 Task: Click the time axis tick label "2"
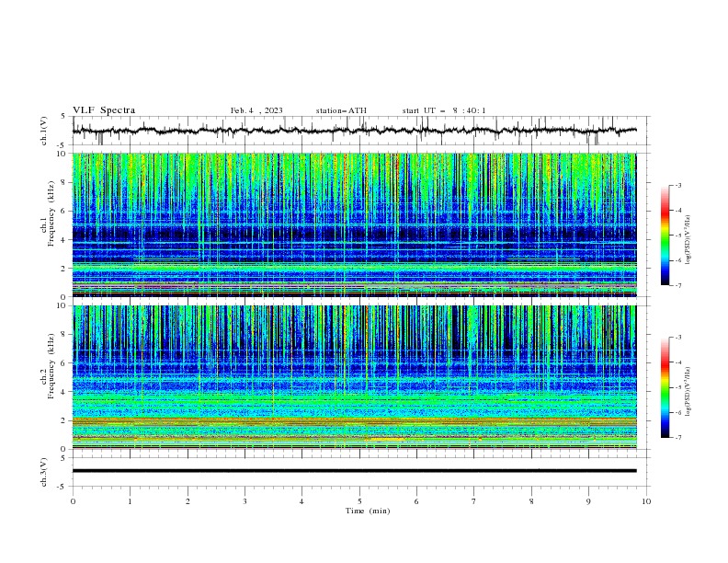[188, 501]
